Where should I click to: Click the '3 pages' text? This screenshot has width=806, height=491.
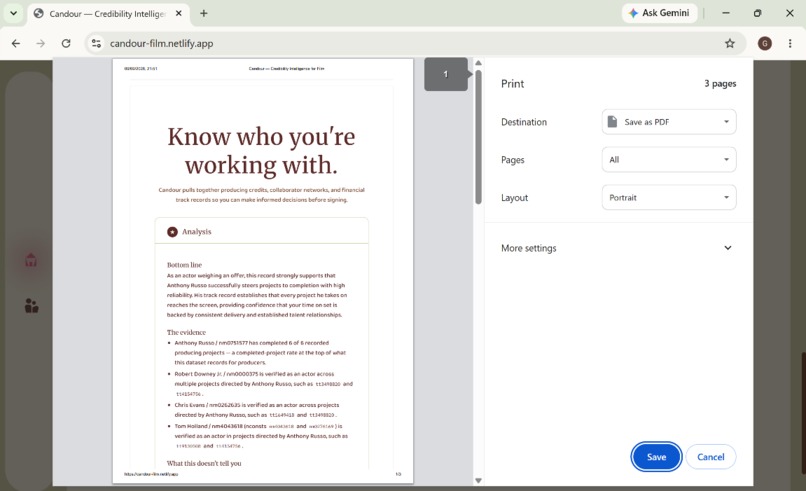pos(720,83)
